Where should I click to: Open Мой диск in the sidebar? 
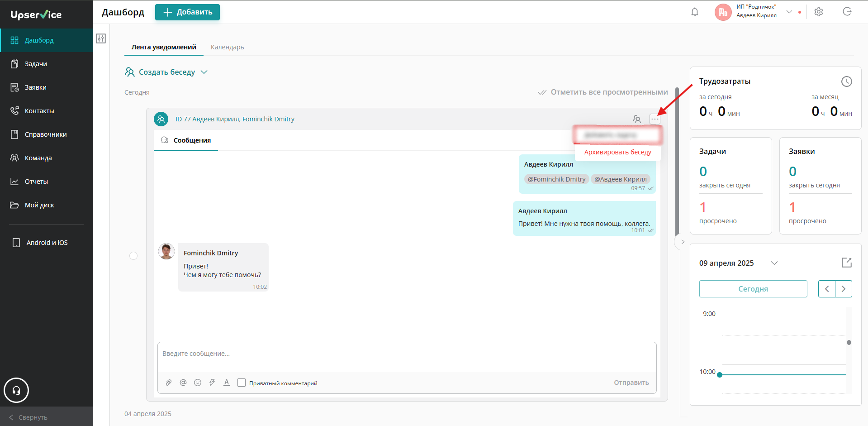46,205
